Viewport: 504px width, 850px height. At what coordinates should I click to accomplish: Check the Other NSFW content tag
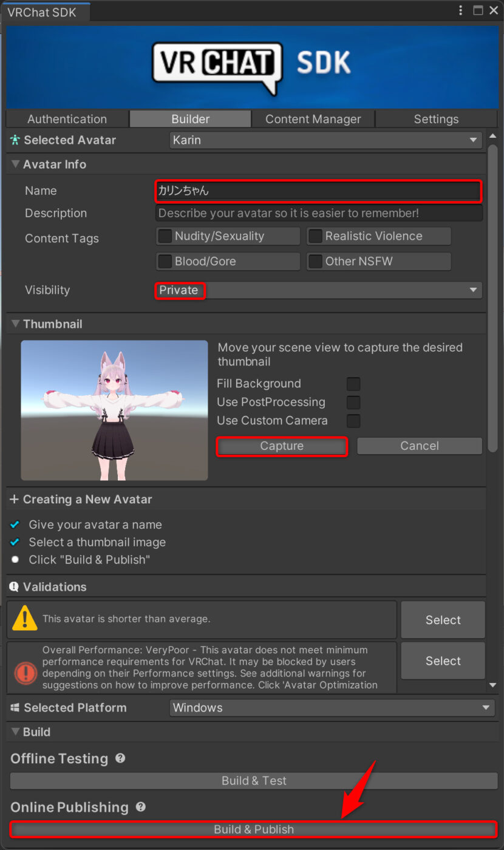click(x=315, y=262)
